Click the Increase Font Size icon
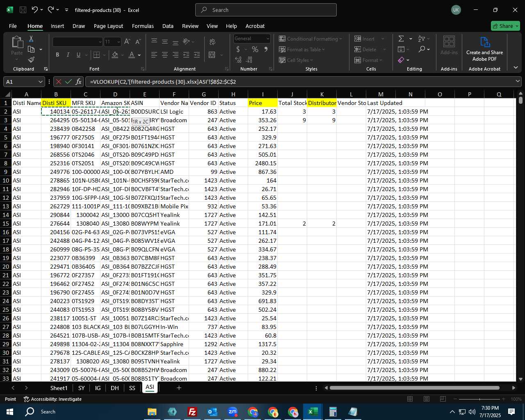Screen dimensions: 525x420 click(x=127, y=41)
